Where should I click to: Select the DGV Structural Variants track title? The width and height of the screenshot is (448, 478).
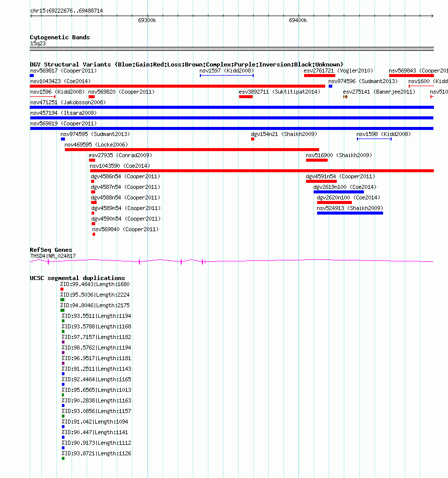click(x=186, y=64)
